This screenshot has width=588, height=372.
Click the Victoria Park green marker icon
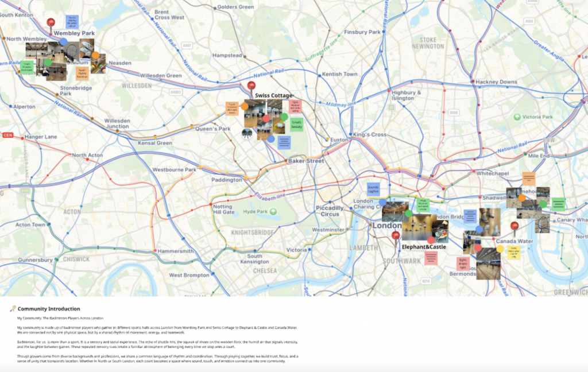click(x=517, y=117)
